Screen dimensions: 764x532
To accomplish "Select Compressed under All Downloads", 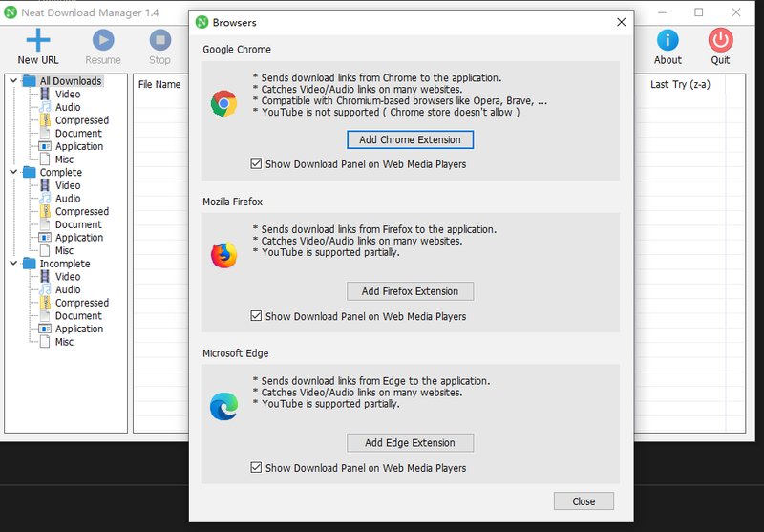I will coord(81,120).
